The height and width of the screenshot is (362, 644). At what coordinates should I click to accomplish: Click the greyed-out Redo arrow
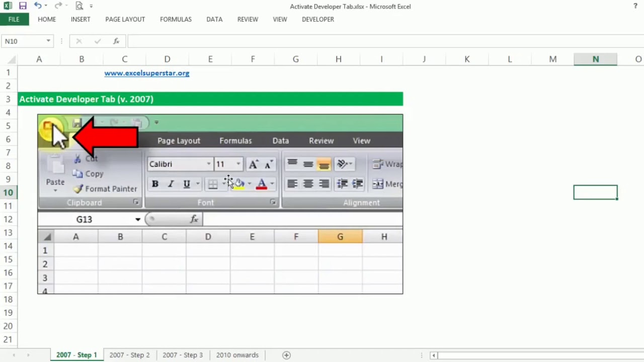click(x=58, y=6)
